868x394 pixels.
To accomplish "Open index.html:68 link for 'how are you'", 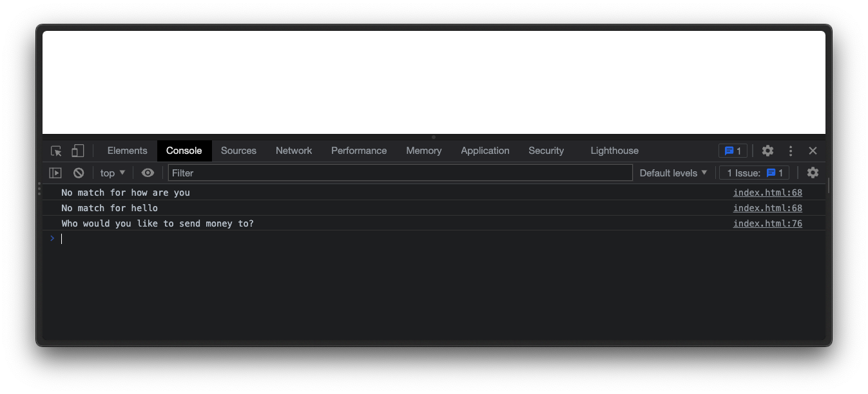I will pos(767,192).
